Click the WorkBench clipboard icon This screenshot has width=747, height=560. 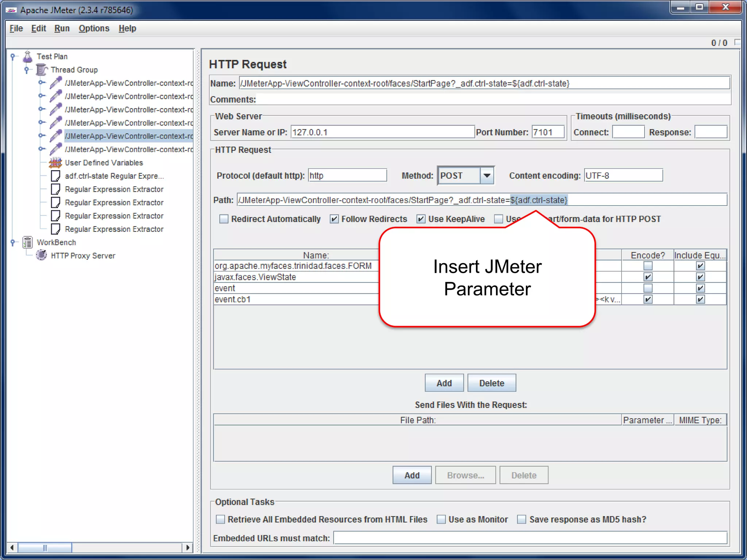(x=28, y=242)
